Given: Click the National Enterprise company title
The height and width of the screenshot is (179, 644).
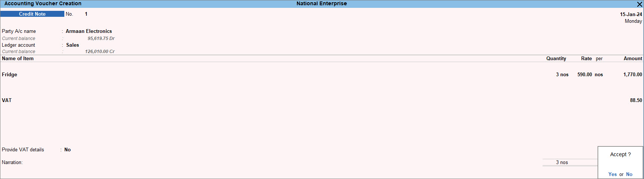Looking at the screenshot, I should [322, 3].
